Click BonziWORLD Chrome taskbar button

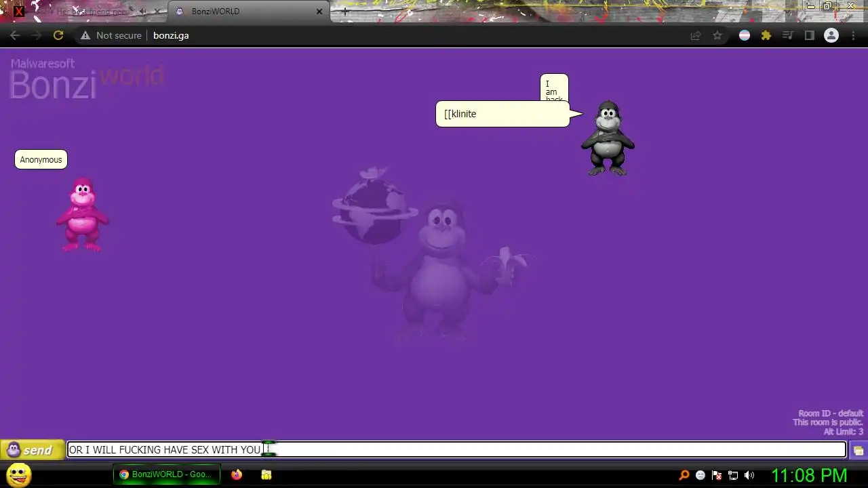point(167,474)
